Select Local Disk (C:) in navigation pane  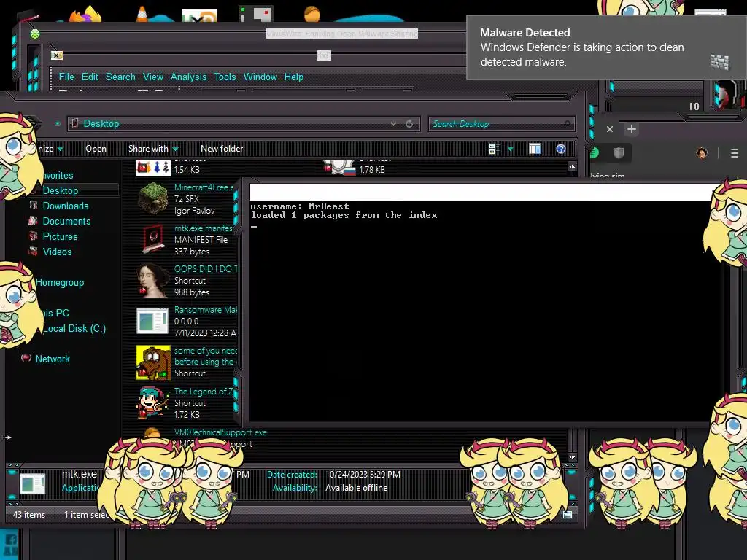point(74,328)
